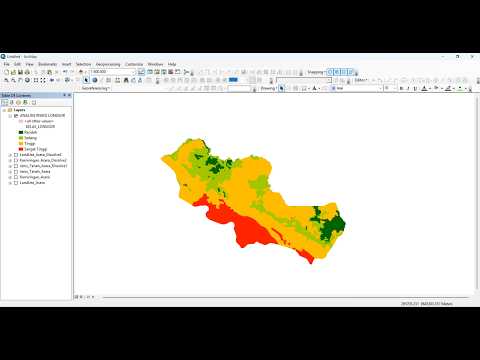Open the Bookmarks menu
The height and width of the screenshot is (360, 480).
tap(48, 64)
